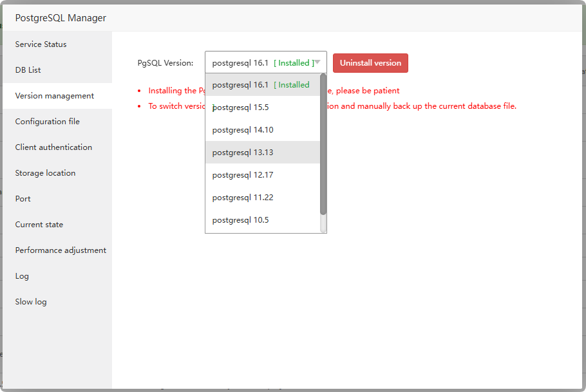Choose postgresql 16.1 Installed option in list
Image resolution: width=586 pixels, height=392 pixels.
pos(262,85)
